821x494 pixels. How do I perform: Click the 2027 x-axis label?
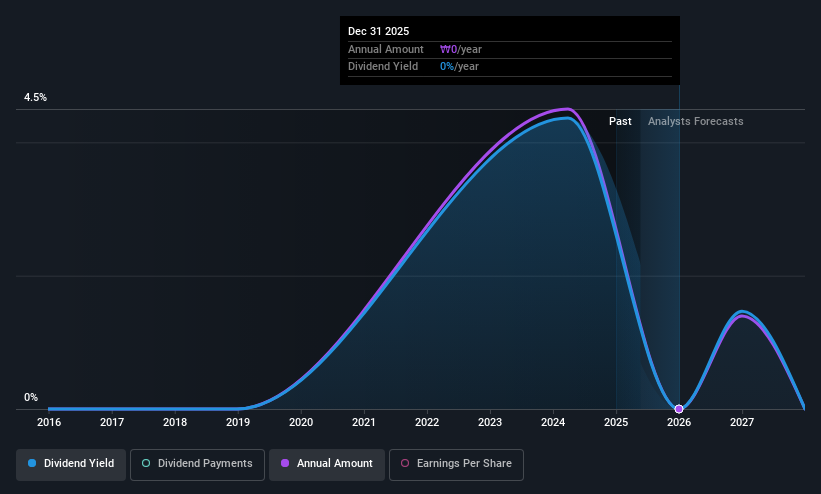pos(742,422)
